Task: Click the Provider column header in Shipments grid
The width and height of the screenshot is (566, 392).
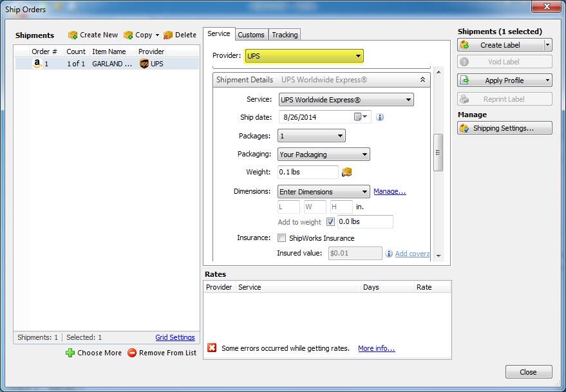Action: coord(151,51)
